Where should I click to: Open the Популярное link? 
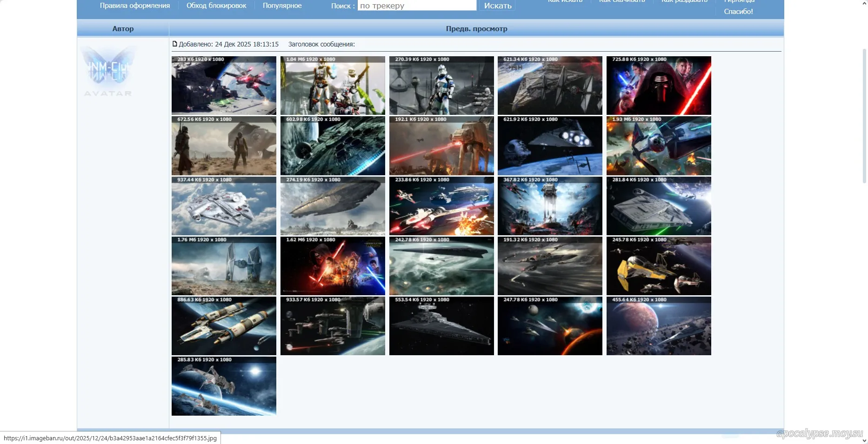tap(282, 6)
